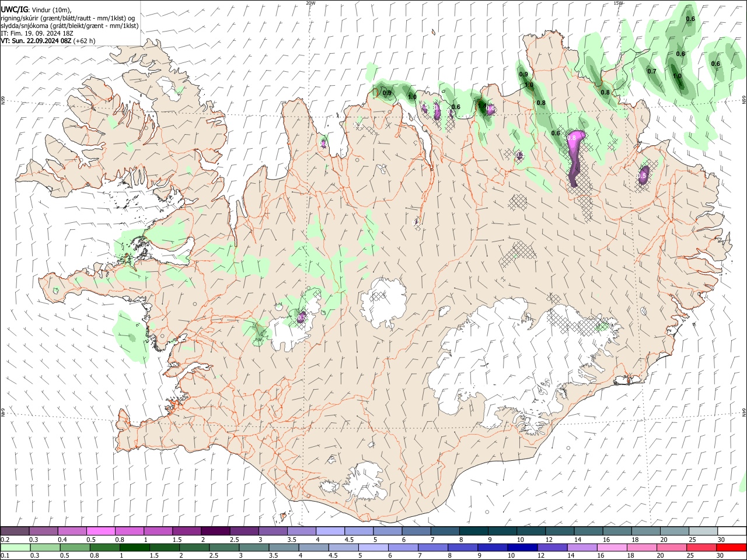Click the 'slydda/snjókoma' legend description line
The image size is (747, 560).
[x=69, y=26]
